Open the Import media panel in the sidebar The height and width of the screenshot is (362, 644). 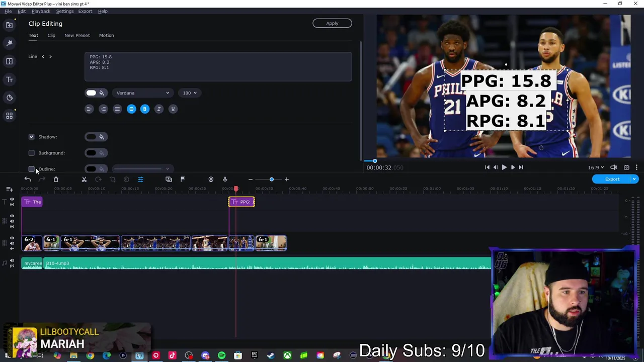coord(9,25)
